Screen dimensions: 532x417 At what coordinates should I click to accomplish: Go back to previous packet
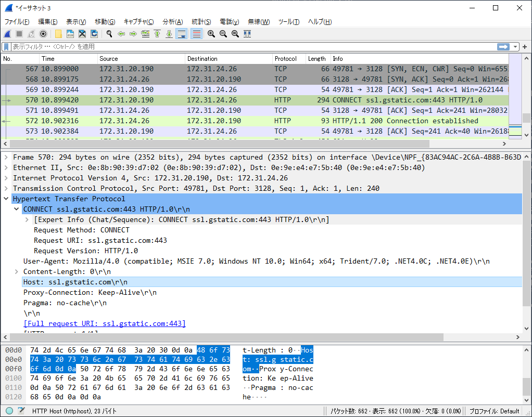click(121, 34)
